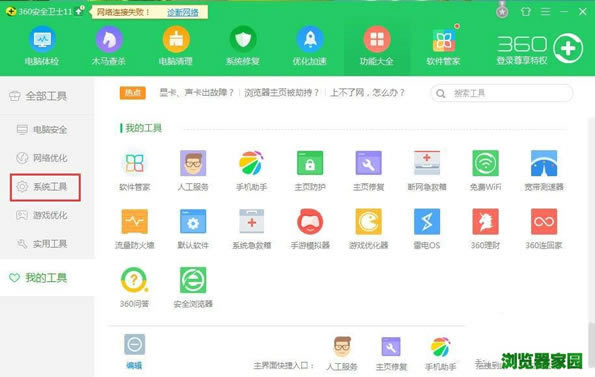The image size is (595, 377).
Task: Launch 雷电OS tool
Action: (x=427, y=229)
